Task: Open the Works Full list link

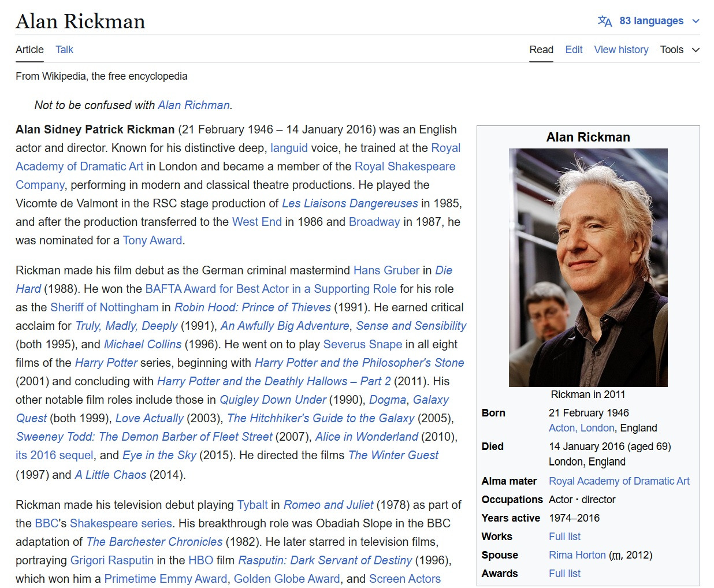Action: [x=564, y=537]
